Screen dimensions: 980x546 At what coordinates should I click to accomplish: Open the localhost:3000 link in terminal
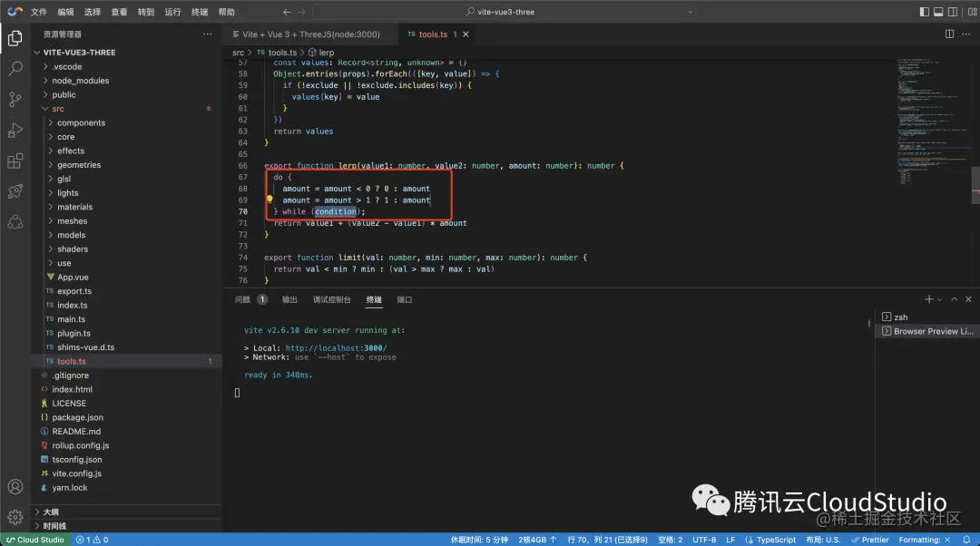click(337, 348)
